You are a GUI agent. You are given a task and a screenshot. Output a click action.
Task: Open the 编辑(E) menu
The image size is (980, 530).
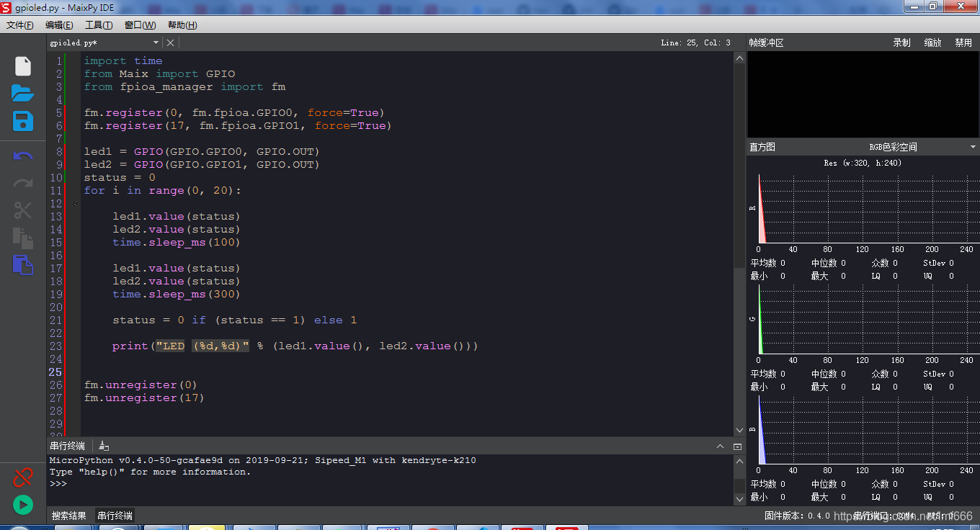tap(59, 25)
